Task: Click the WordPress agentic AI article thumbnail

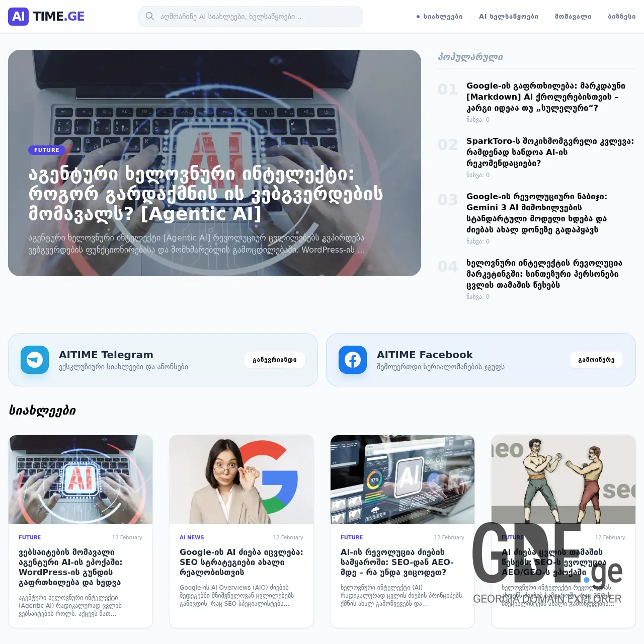Action: pyautogui.click(x=80, y=479)
